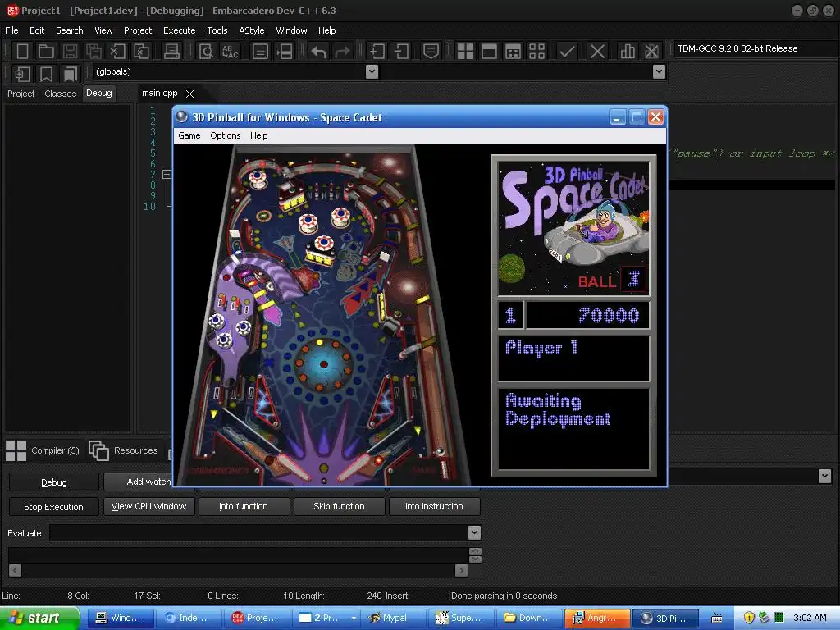This screenshot has width=840, height=630.
Task: Click the Replace (AB→AC) toolbar icon
Action: pyautogui.click(x=231, y=52)
